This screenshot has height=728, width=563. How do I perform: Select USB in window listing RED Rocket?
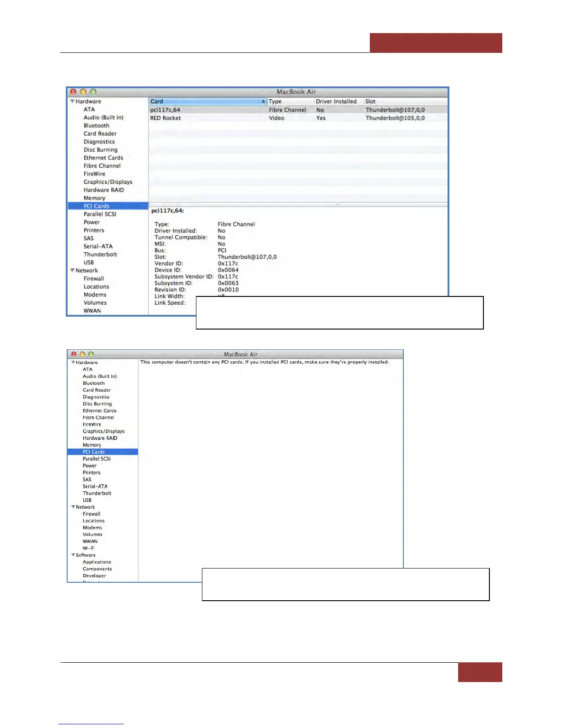[89, 262]
